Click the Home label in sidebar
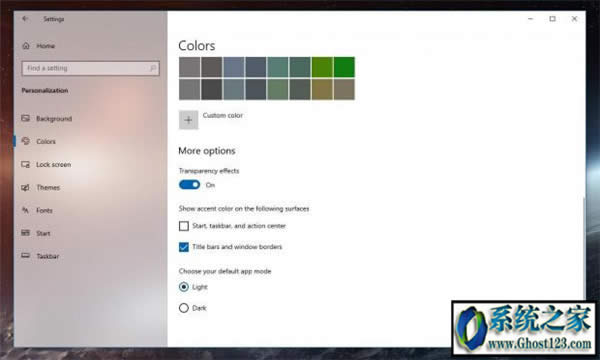The height and width of the screenshot is (360, 600). click(46, 46)
